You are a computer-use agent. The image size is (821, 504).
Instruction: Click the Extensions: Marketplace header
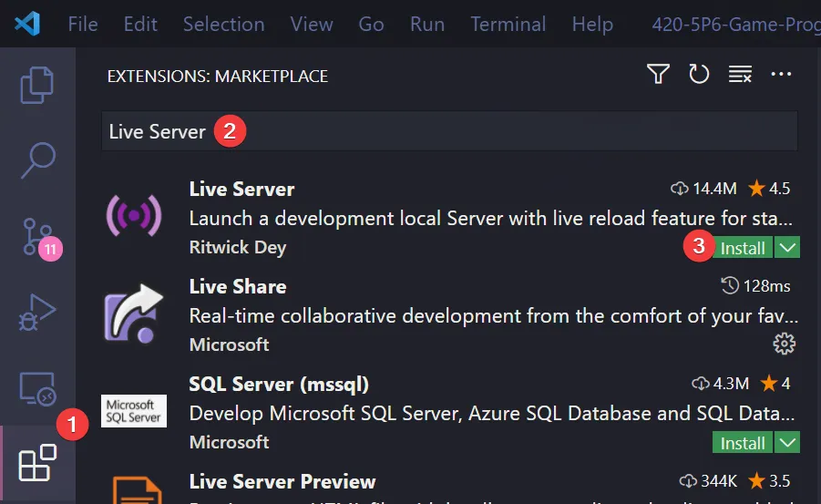coord(217,77)
